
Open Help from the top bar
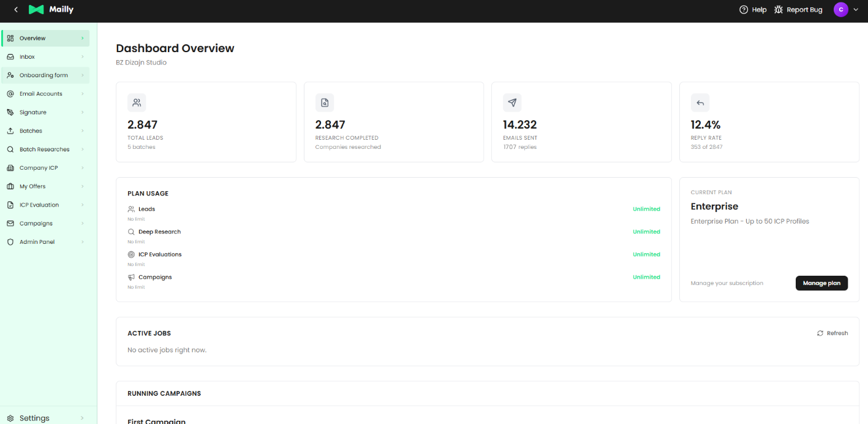point(753,9)
